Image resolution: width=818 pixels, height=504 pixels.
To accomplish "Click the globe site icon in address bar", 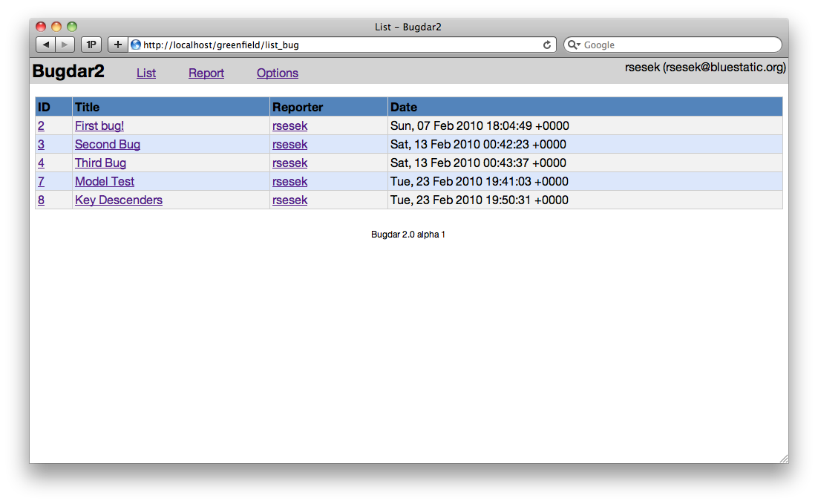I will click(x=136, y=45).
